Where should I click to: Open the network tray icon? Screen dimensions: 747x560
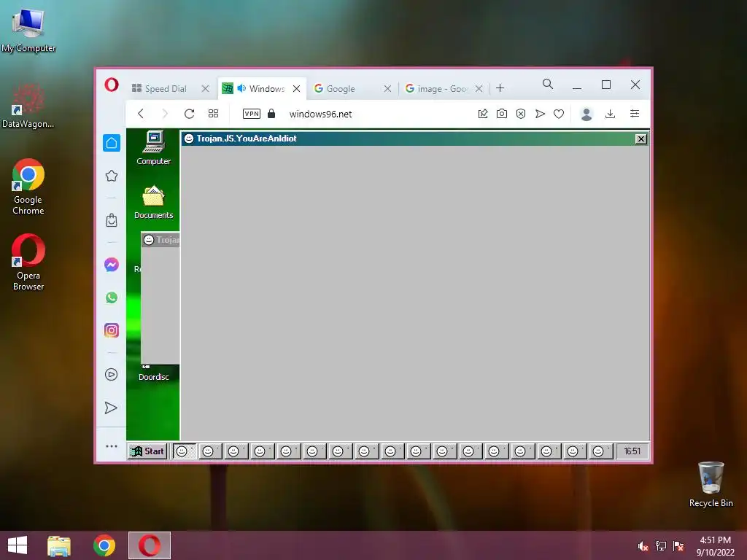pos(661,545)
